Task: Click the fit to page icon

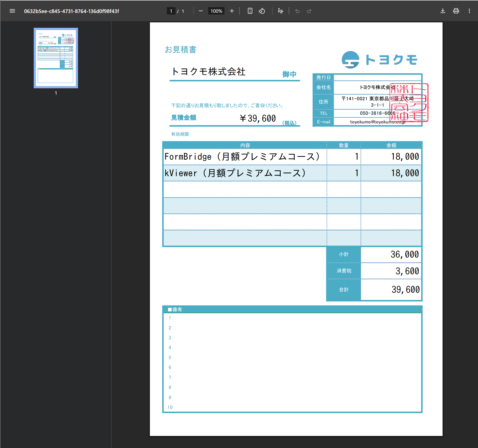Action: (x=250, y=11)
